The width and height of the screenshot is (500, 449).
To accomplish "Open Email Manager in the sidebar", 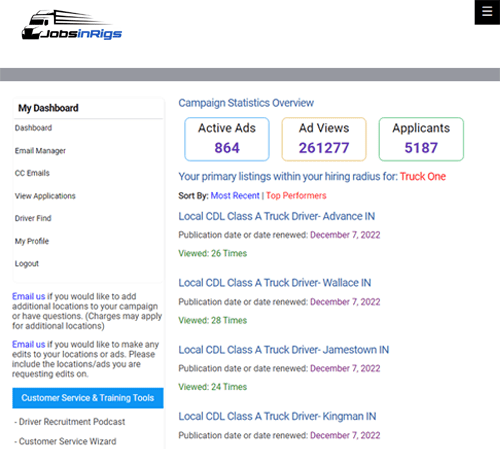I will point(40,151).
